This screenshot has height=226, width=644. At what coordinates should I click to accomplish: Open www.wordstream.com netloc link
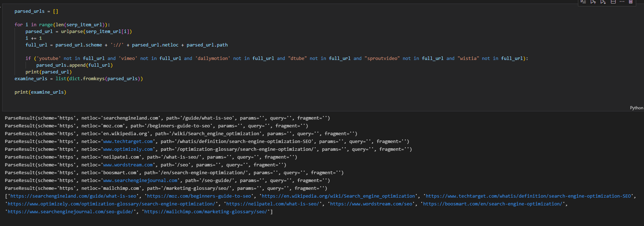click(x=128, y=165)
